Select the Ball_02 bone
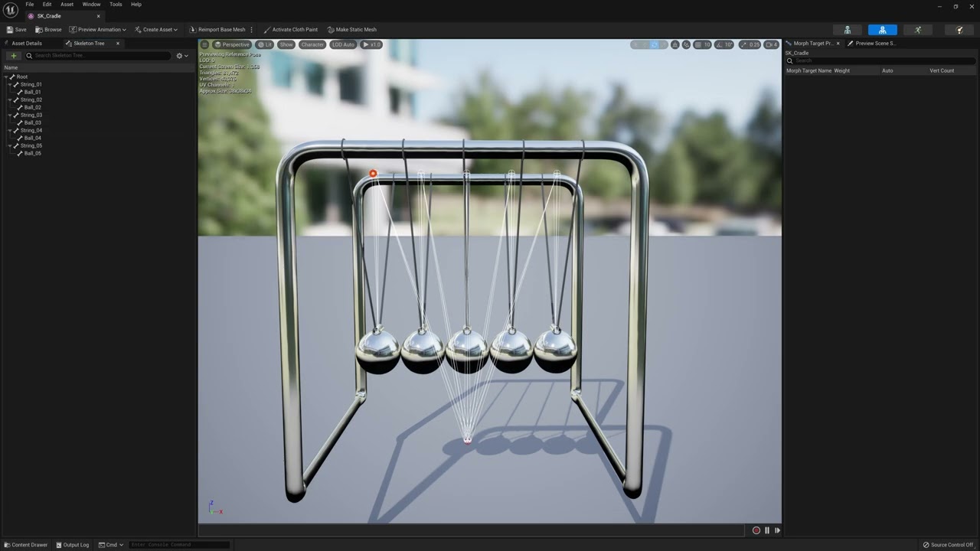The height and width of the screenshot is (551, 980). (32, 107)
